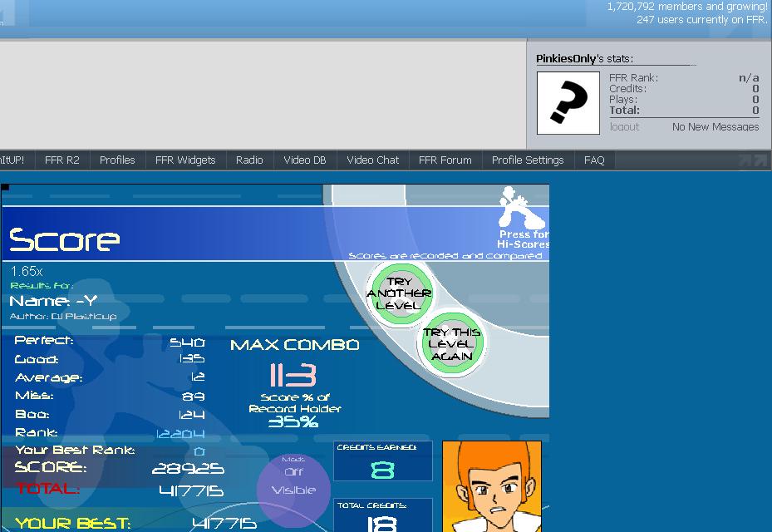772x532 pixels.
Task: Open Profile Settings in navigation bar
Action: [528, 160]
